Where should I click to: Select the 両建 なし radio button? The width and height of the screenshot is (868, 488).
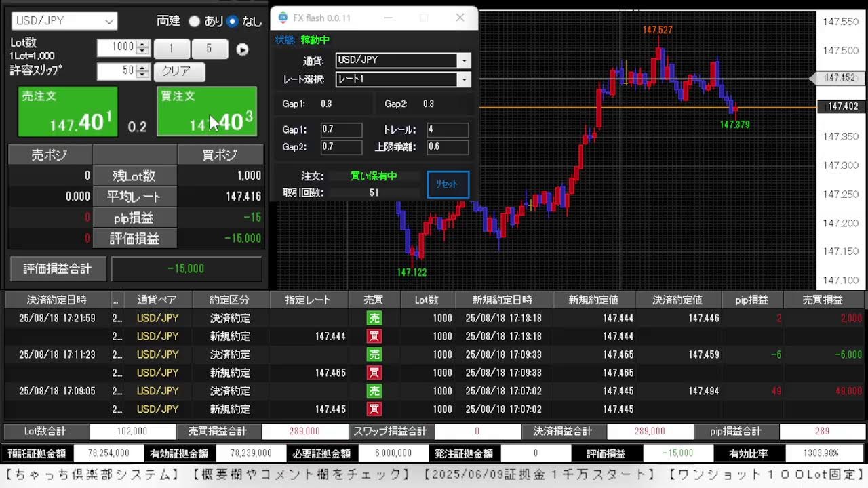tap(233, 21)
